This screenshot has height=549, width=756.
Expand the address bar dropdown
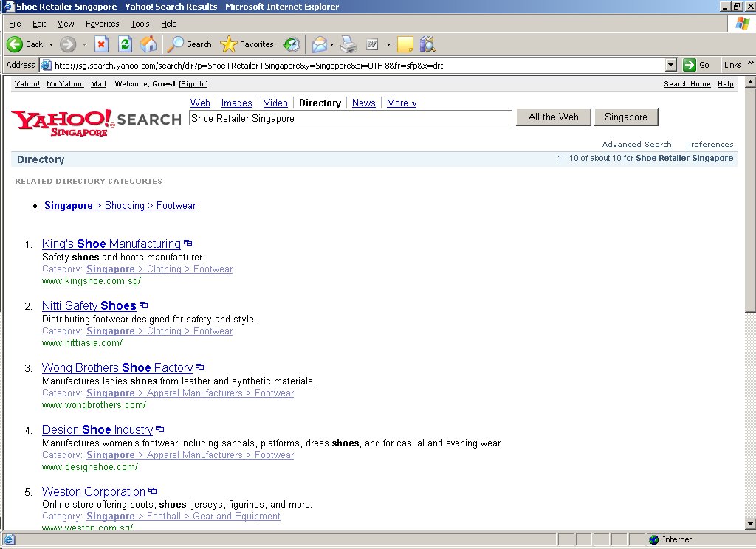pyautogui.click(x=670, y=65)
